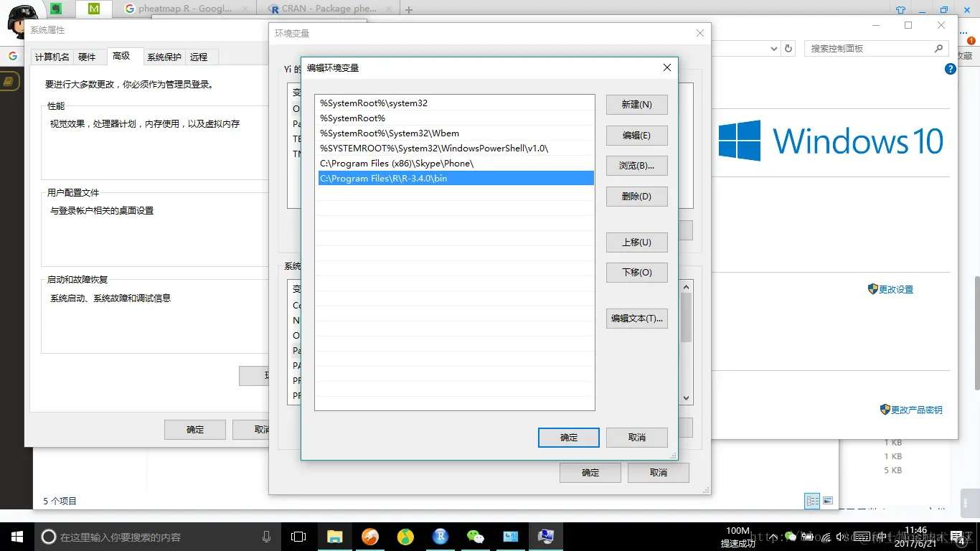Refresh the Control Panel address bar
Viewport: 980px width, 551px height.
click(x=788, y=49)
